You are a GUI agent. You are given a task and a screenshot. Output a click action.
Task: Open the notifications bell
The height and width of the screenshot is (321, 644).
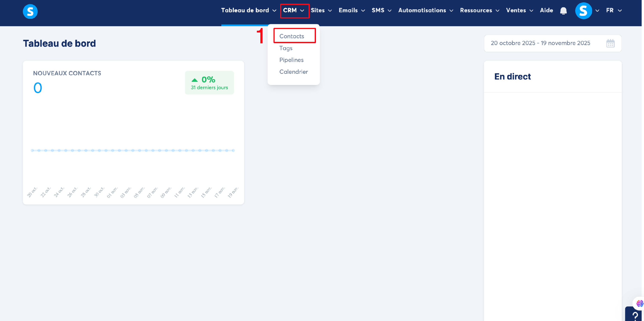(x=563, y=11)
